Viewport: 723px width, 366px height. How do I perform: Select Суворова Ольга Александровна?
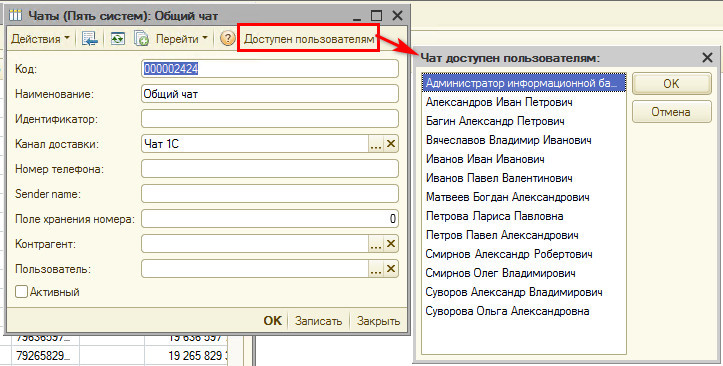[x=523, y=311]
